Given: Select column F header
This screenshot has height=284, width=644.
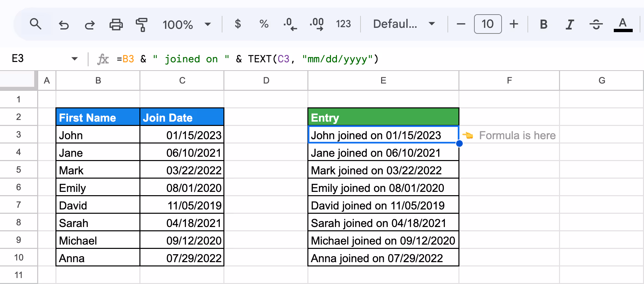Looking at the screenshot, I should (509, 81).
